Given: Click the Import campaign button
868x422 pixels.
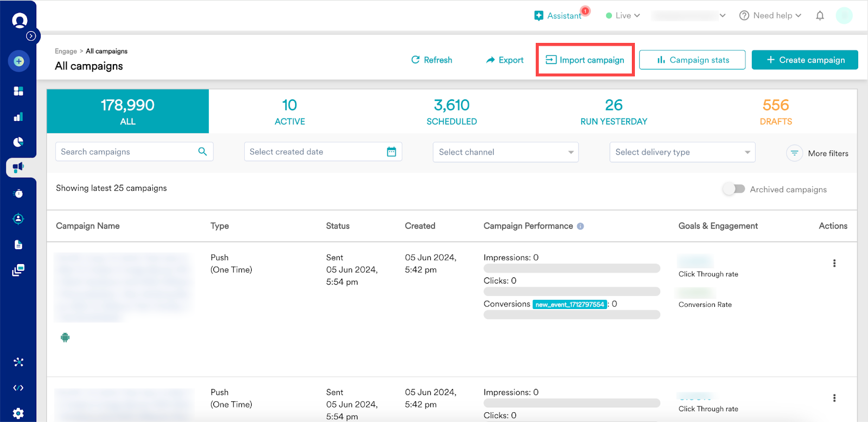Looking at the screenshot, I should click(x=585, y=60).
